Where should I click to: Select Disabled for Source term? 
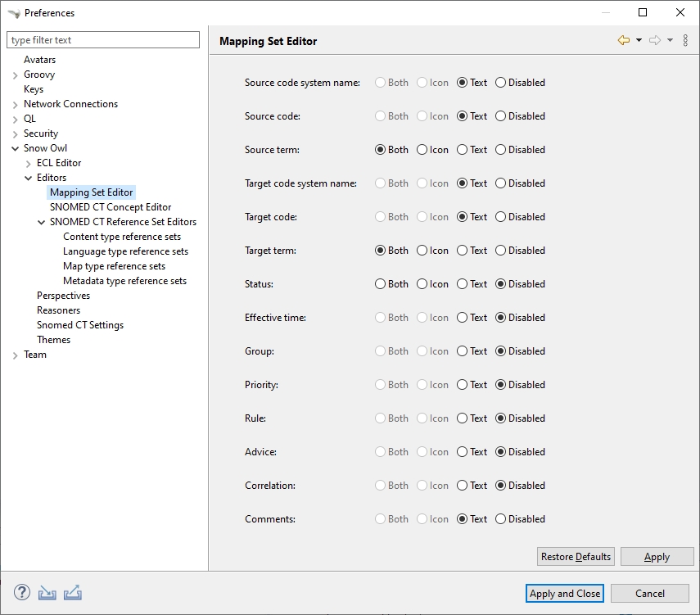coord(501,150)
